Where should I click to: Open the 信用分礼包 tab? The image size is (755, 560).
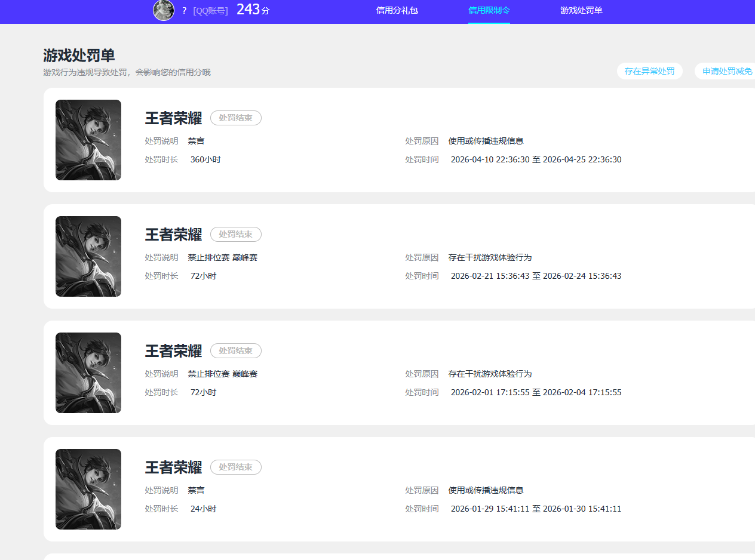coord(397,11)
